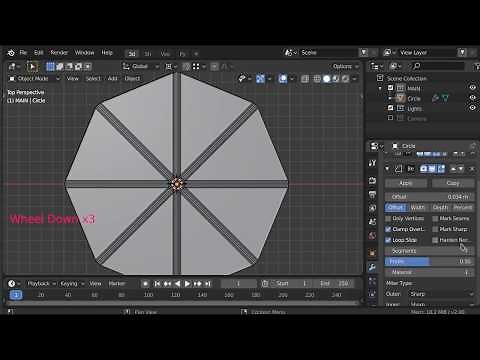Open the Global transform orientation dropdown
Screen dimensions: 480x360
140,66
